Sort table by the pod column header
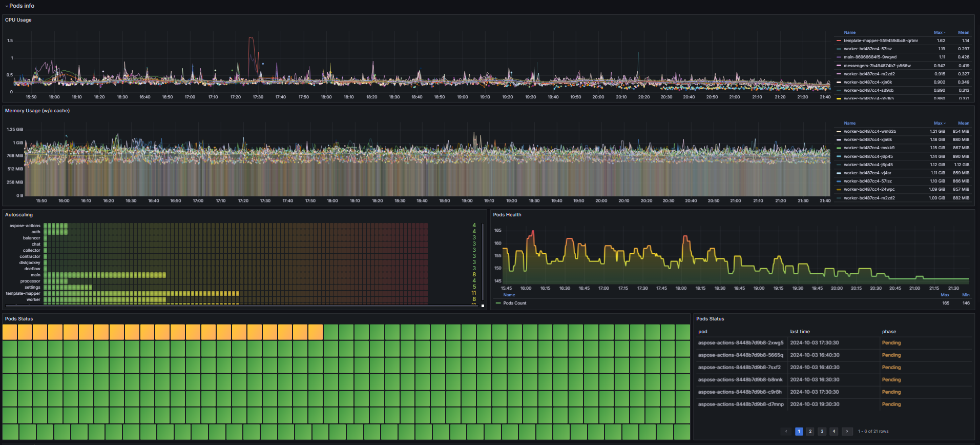The height and width of the screenshot is (445, 980). point(703,332)
